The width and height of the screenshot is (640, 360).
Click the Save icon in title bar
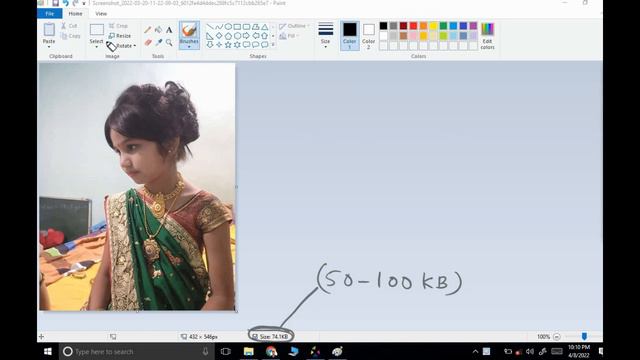[56, 3]
